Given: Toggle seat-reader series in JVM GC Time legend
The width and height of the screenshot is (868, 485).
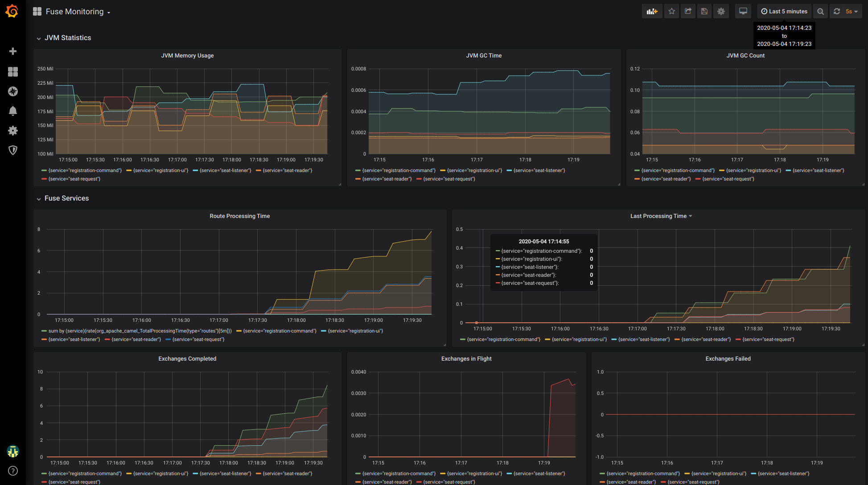Looking at the screenshot, I should [x=387, y=179].
